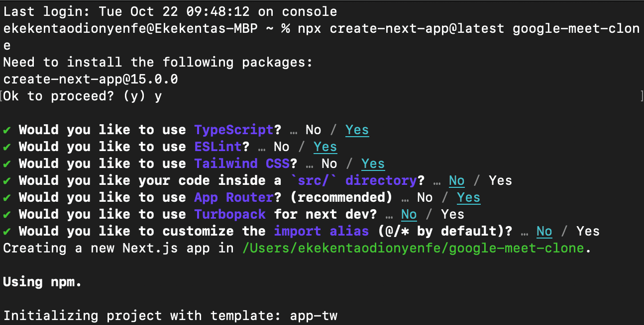Click the 'No' on the ESLint row
Viewport: 644px width, 325px height.
(282, 147)
